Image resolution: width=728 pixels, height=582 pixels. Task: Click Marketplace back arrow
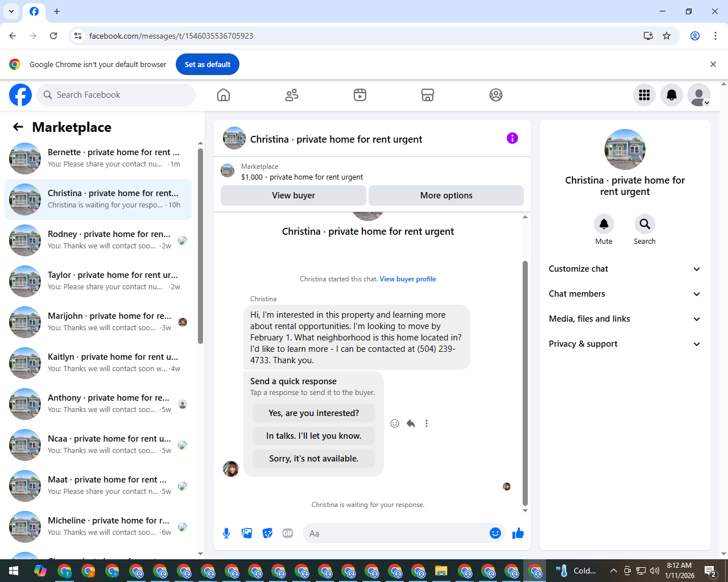tap(18, 127)
